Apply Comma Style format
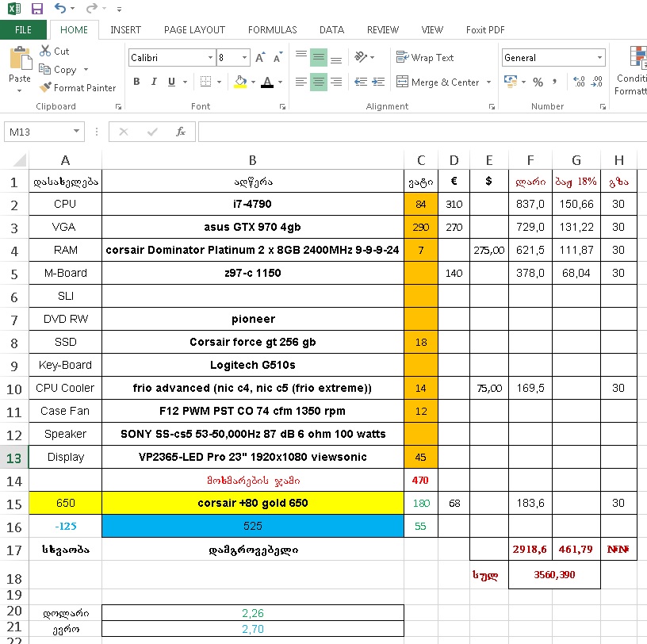The image size is (647, 644). point(554,82)
